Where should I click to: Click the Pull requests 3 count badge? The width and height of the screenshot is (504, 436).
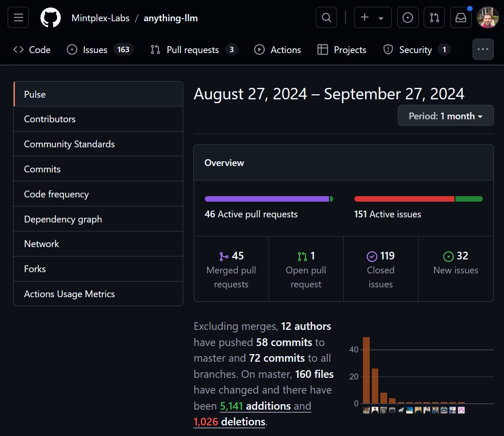click(232, 49)
